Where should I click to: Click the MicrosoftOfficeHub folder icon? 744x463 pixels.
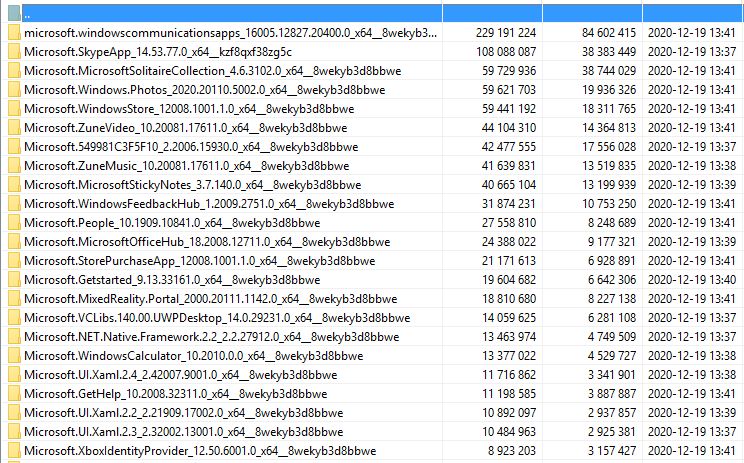pos(14,241)
